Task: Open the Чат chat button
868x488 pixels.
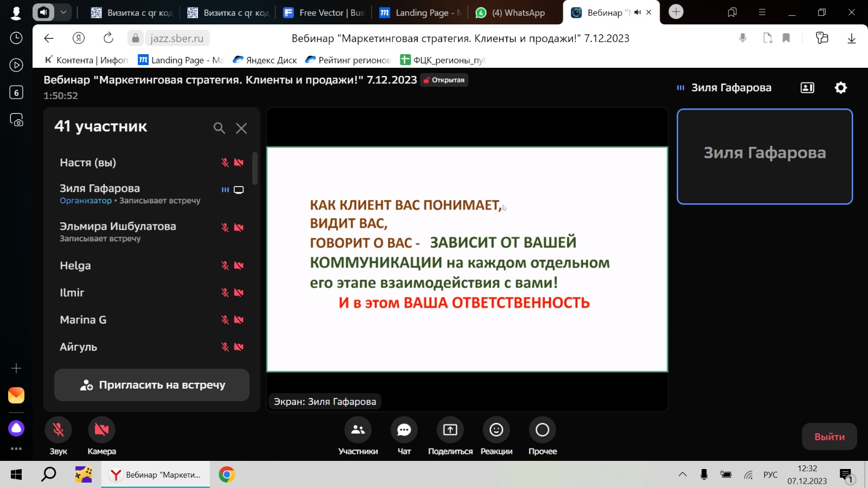Action: click(404, 430)
